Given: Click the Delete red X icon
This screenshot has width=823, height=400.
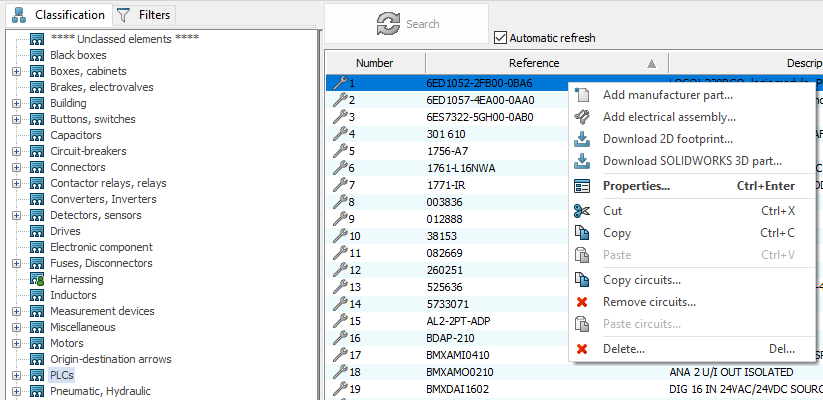Looking at the screenshot, I should point(582,349).
